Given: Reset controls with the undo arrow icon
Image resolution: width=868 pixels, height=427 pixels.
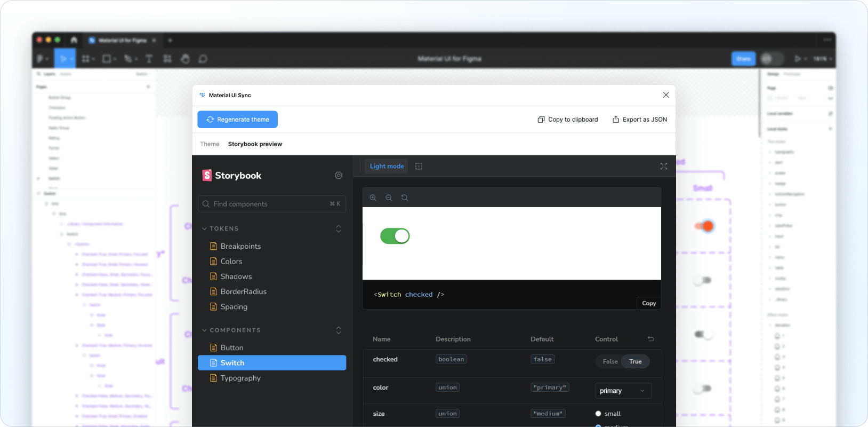Looking at the screenshot, I should pos(650,339).
